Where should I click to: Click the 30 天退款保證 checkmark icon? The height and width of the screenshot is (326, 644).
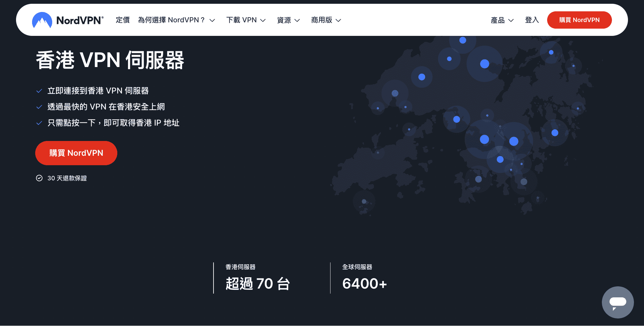[39, 178]
